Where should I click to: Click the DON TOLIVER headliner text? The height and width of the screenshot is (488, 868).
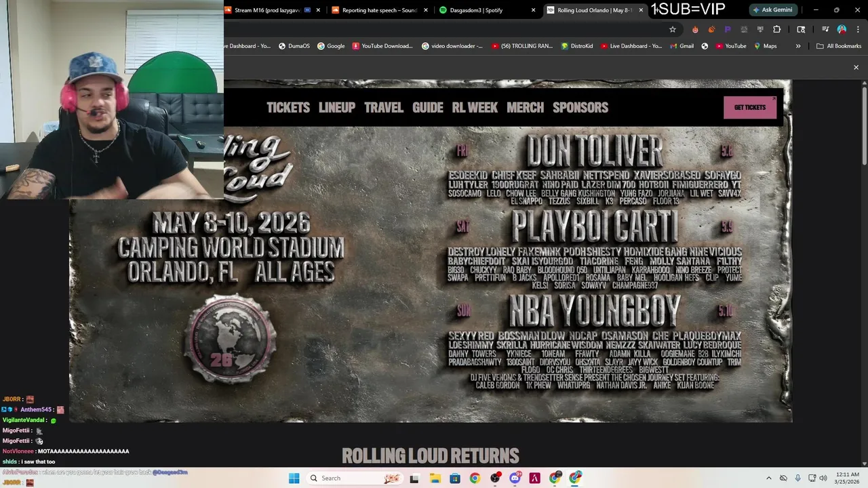pyautogui.click(x=595, y=150)
